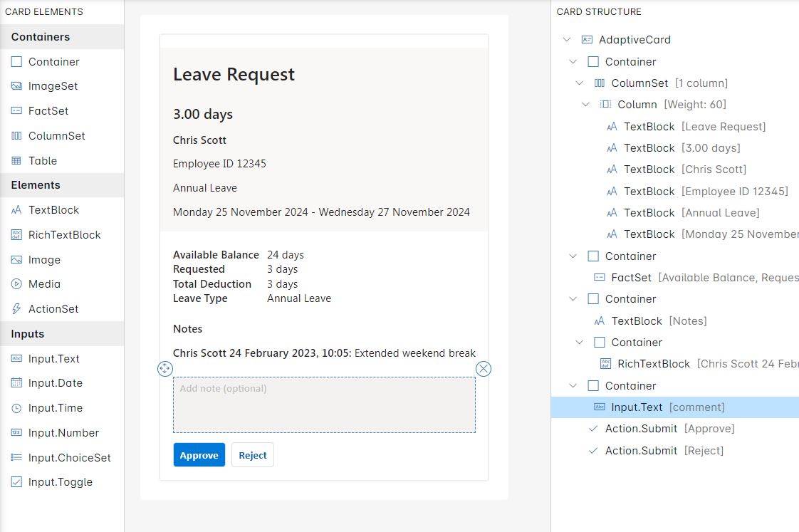Choose the ActionSet element in Card Elements
799x532 pixels.
click(62, 309)
